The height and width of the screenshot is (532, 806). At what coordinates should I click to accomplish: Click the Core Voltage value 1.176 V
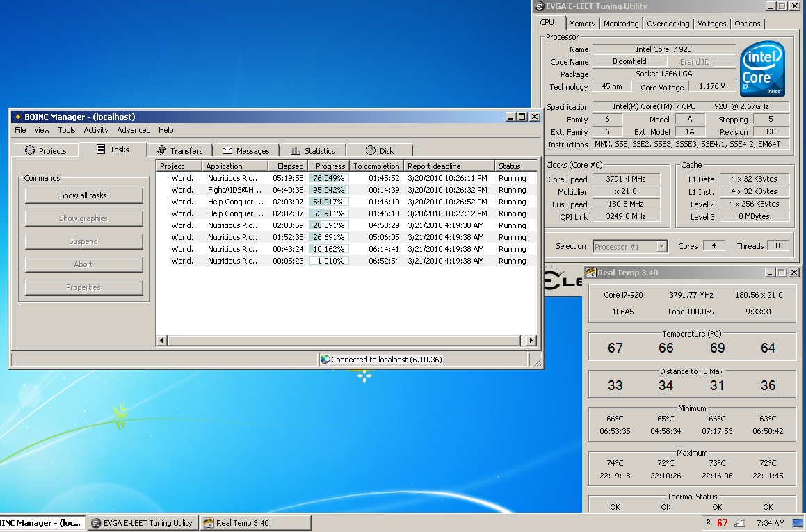[712, 86]
